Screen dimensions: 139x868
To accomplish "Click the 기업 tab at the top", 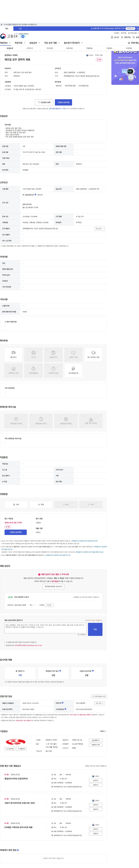I will (20, 29).
